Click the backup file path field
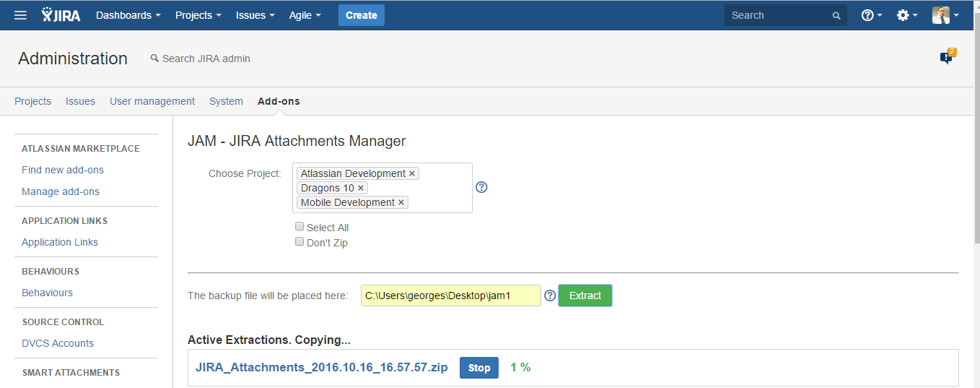Screen dimensions: 980x388 (450, 296)
